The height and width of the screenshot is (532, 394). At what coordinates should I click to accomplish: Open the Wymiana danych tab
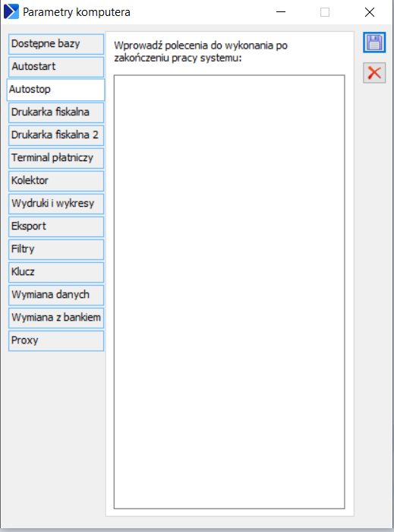tap(56, 295)
